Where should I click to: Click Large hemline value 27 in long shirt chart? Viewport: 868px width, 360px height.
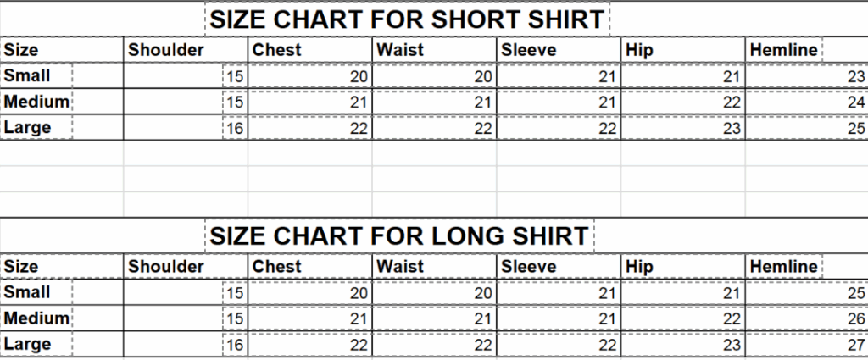[x=855, y=346]
